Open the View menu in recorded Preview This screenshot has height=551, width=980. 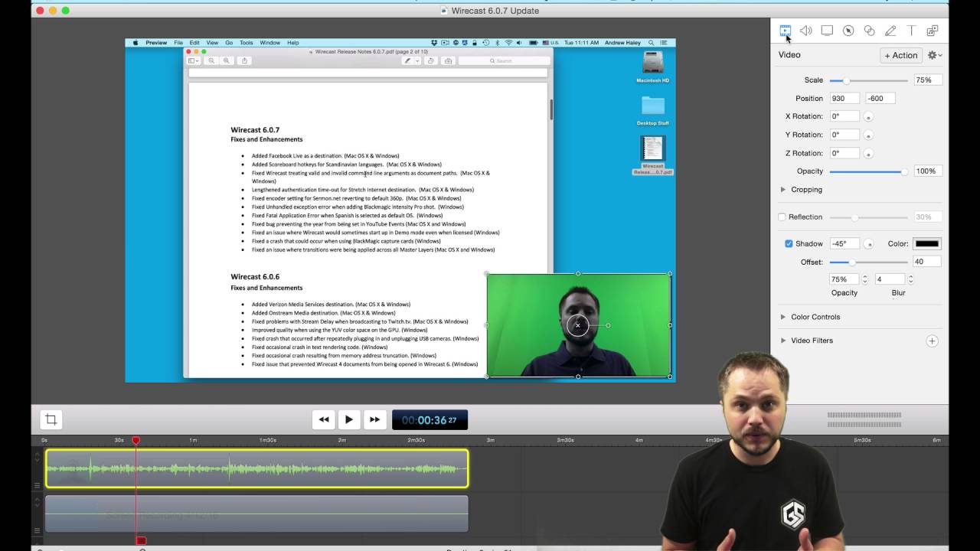click(x=212, y=43)
